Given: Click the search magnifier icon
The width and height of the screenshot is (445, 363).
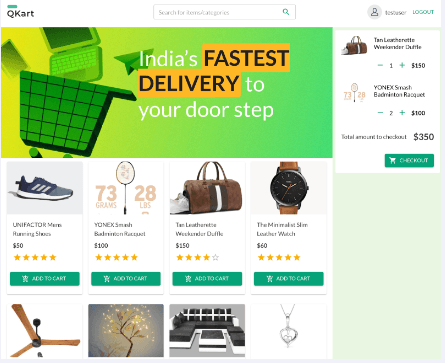Looking at the screenshot, I should pyautogui.click(x=286, y=12).
